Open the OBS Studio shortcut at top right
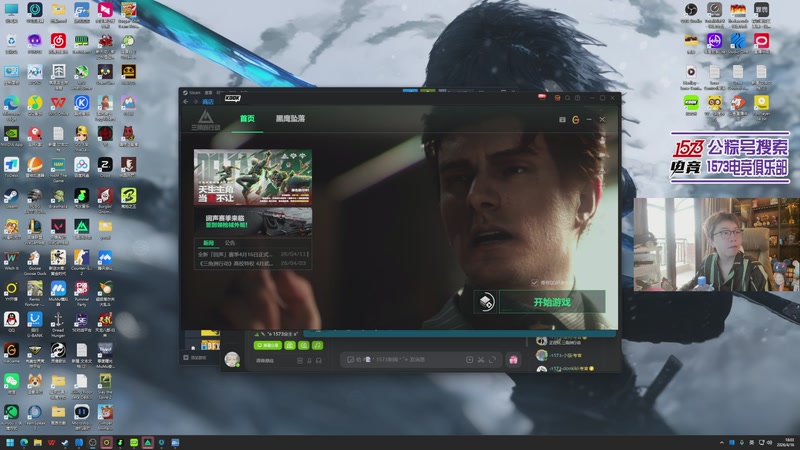The image size is (800, 450). (x=691, y=12)
